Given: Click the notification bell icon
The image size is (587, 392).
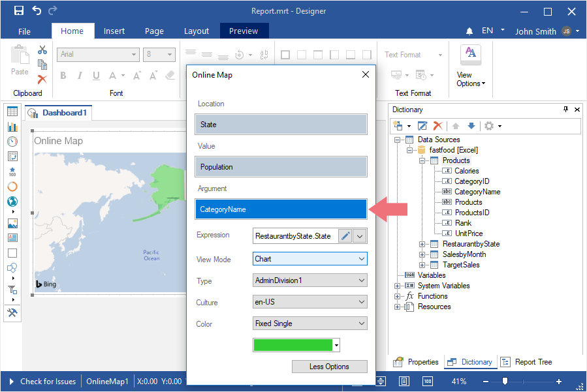Looking at the screenshot, I should (x=469, y=31).
